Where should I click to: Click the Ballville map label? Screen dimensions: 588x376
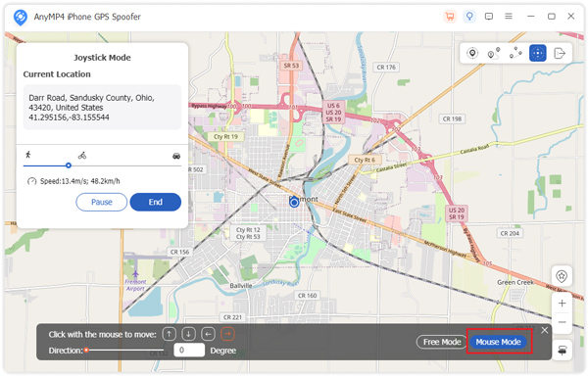(241, 286)
